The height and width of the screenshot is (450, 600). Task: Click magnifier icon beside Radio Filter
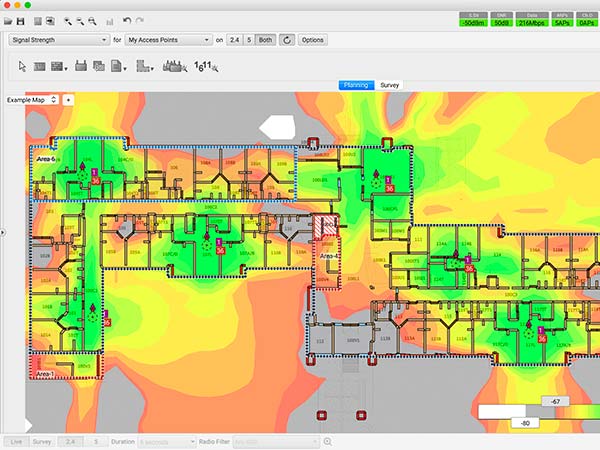coord(327,441)
